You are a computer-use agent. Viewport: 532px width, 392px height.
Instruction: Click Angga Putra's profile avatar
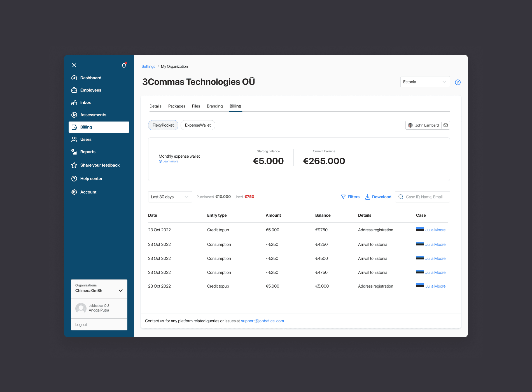[x=81, y=308]
